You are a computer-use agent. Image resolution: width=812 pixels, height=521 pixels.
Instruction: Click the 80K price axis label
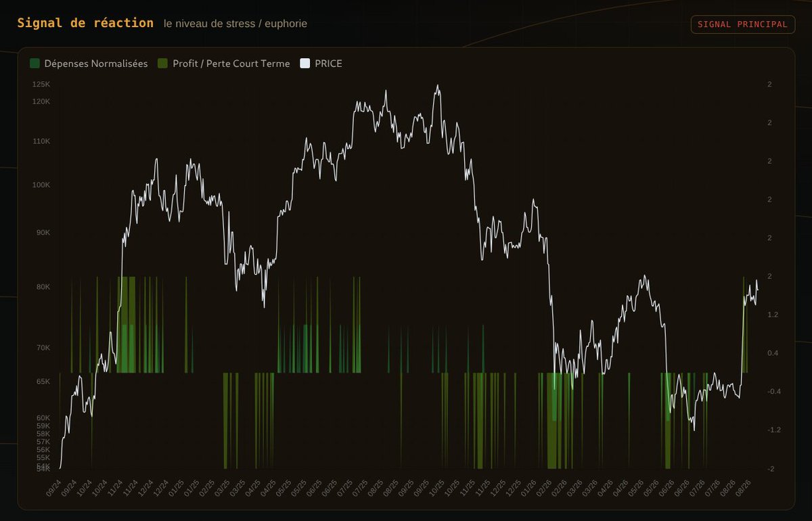43,287
